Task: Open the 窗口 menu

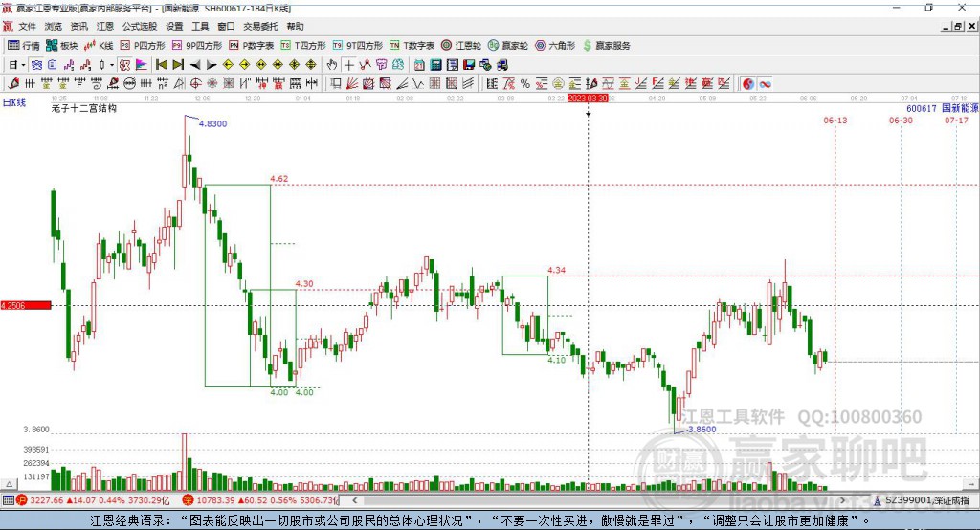Action: click(226, 26)
